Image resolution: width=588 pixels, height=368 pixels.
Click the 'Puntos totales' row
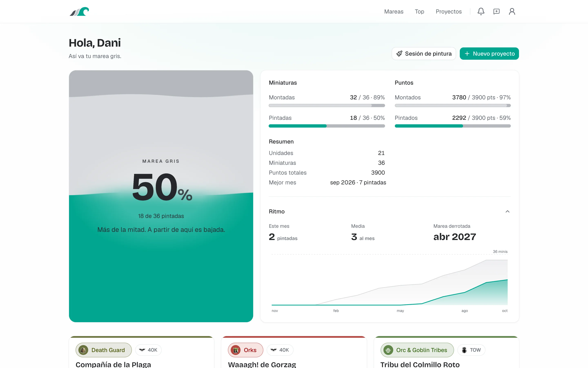coord(326,173)
